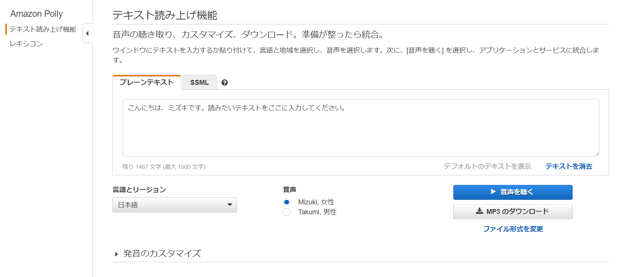
Task: Click the 音声を聴く play button
Action: [513, 192]
